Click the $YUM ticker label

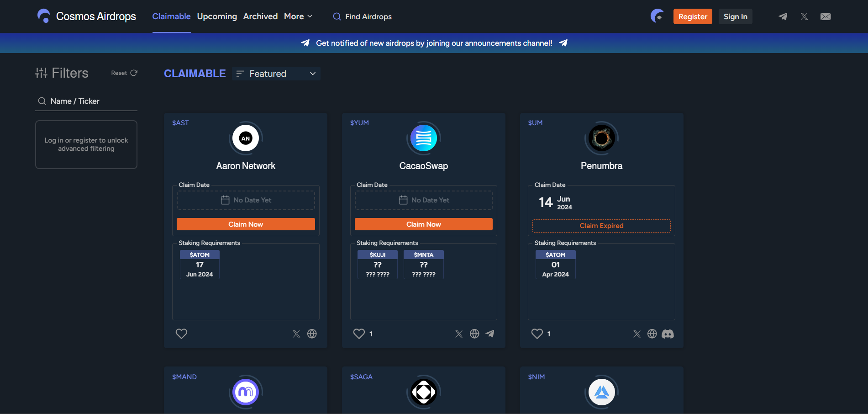(359, 123)
